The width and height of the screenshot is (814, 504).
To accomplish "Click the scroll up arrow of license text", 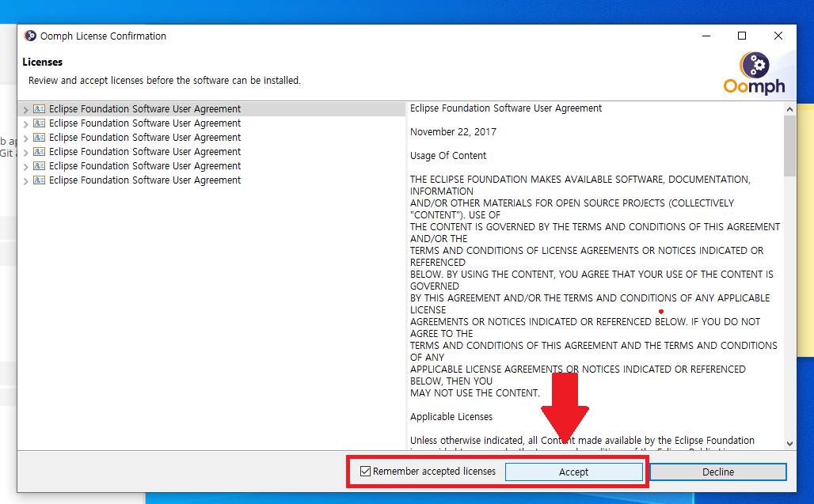I will 789,109.
